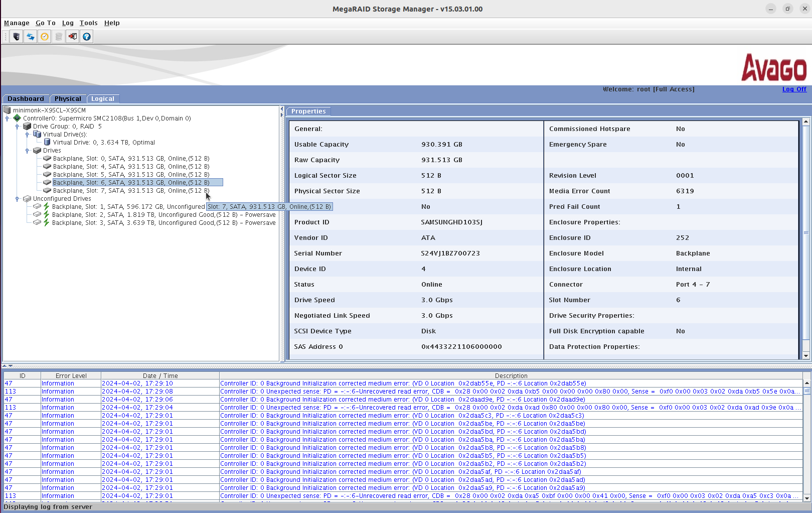Open help with the blue question mark icon
812x513 pixels.
(87, 37)
